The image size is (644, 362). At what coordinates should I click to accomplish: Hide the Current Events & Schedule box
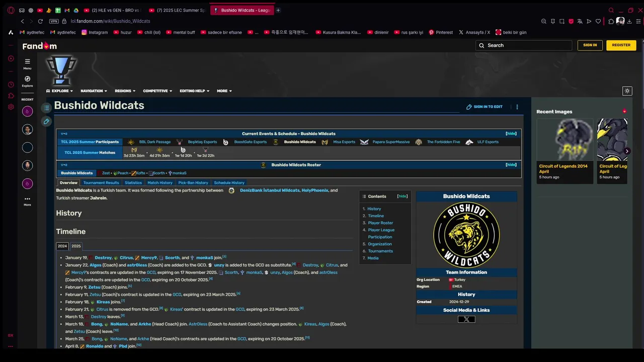[511, 134]
